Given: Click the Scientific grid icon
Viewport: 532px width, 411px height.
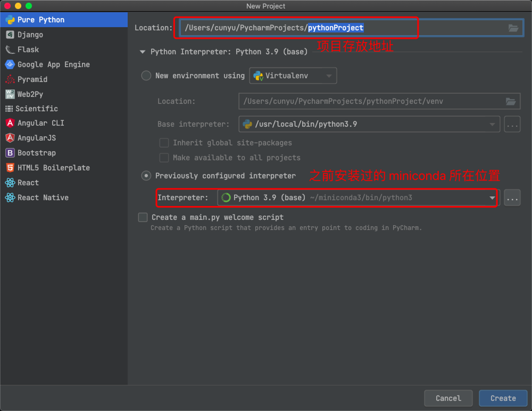Looking at the screenshot, I should click(9, 109).
